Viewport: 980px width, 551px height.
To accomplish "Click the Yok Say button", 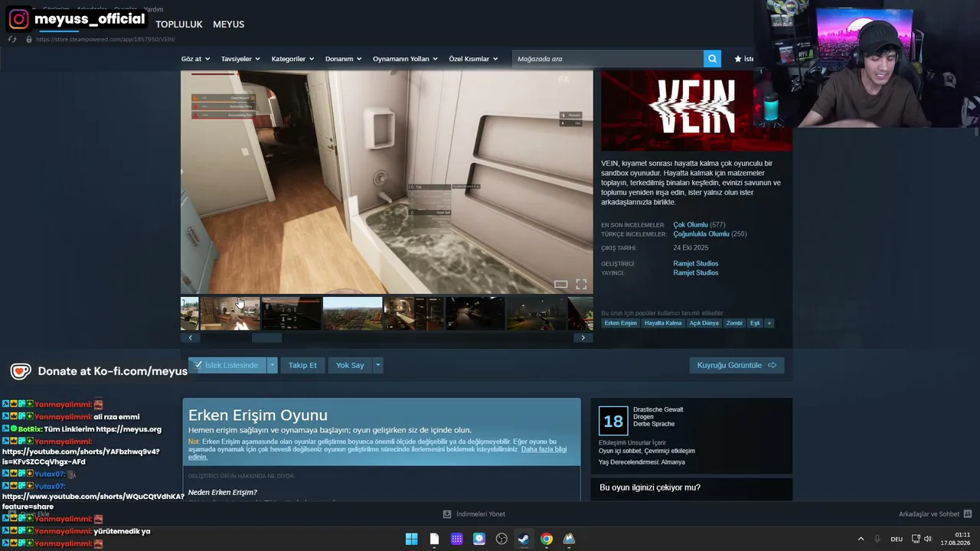I will (350, 365).
